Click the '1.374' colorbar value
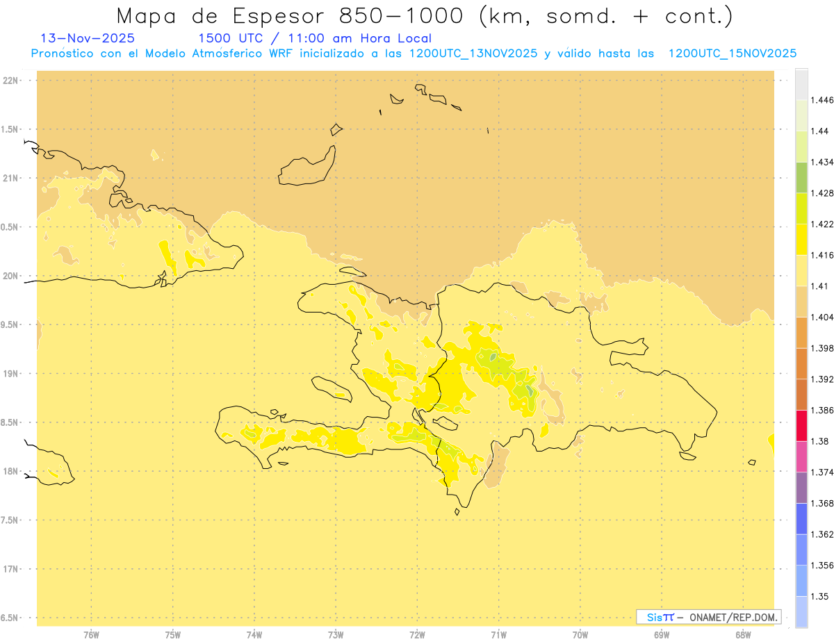Screen dimensions: 834x644 [822, 472]
